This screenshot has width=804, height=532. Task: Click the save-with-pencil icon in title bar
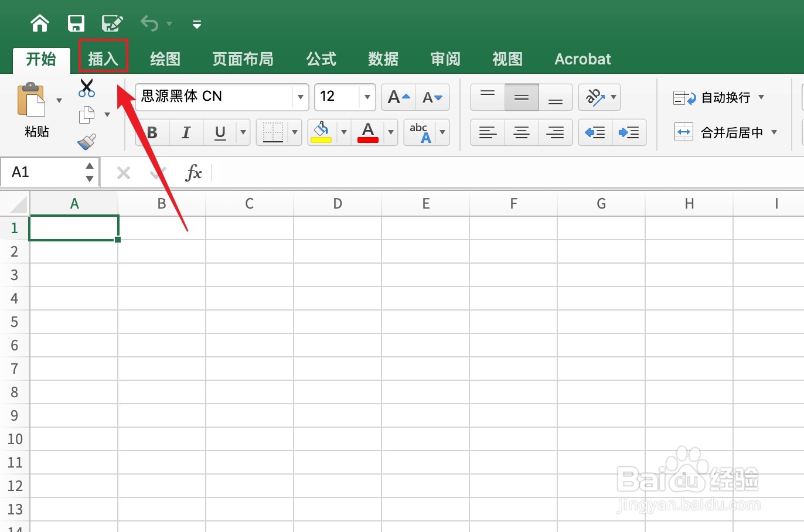point(112,23)
